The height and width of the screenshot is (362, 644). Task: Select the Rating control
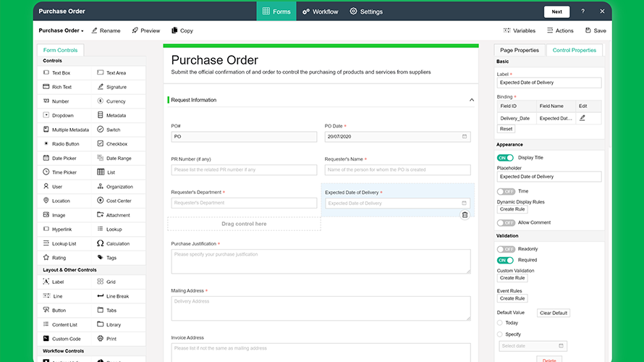pyautogui.click(x=59, y=258)
